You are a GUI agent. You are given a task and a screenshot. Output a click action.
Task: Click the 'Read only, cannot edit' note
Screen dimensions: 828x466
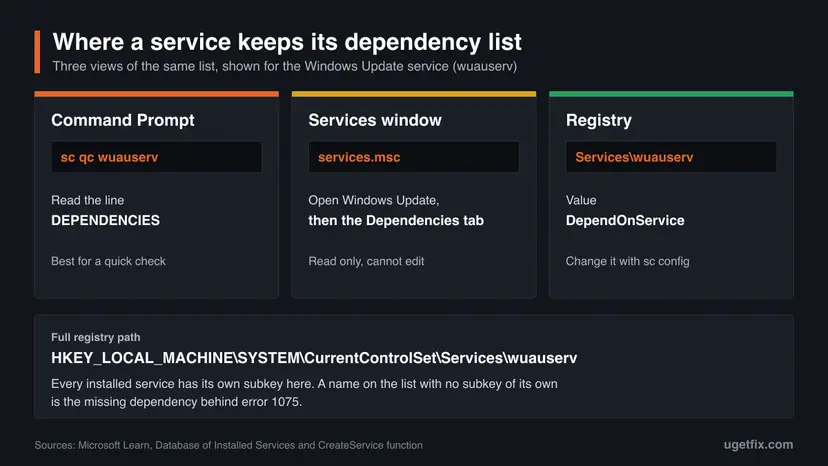tap(366, 261)
